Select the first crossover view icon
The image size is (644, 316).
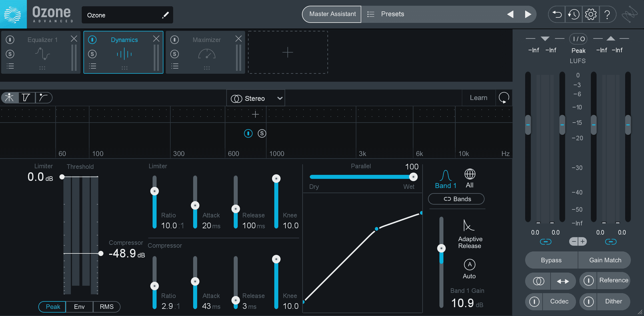point(9,98)
